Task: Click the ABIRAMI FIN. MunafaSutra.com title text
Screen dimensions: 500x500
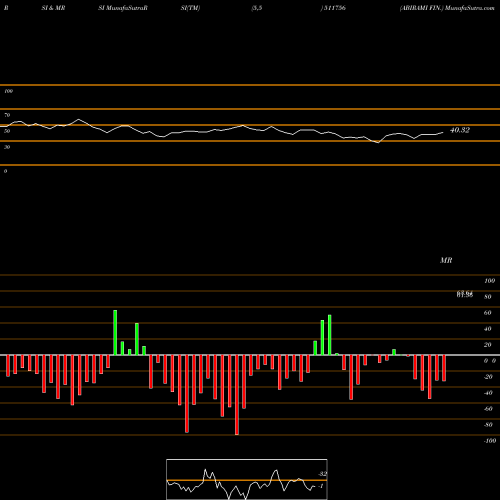Action: [x=447, y=8]
